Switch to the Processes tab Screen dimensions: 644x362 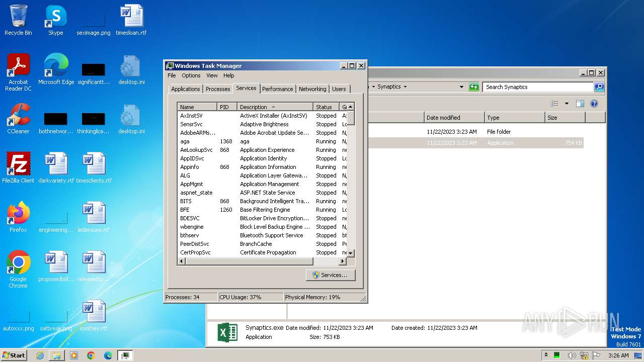pos(218,89)
